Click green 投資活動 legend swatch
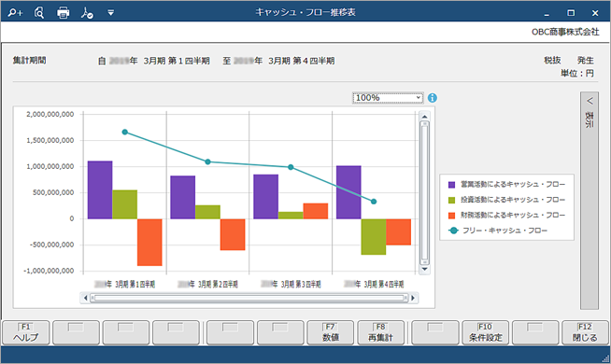This screenshot has height=364, width=611. pos(451,200)
